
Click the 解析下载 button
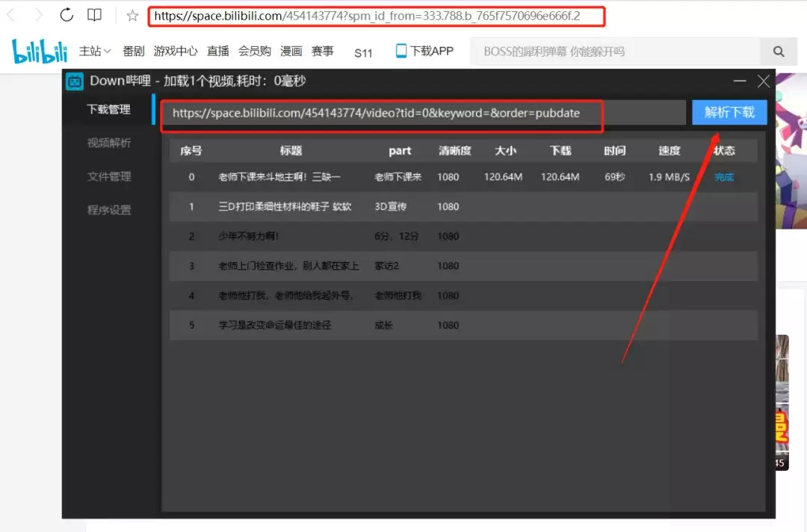[x=729, y=112]
